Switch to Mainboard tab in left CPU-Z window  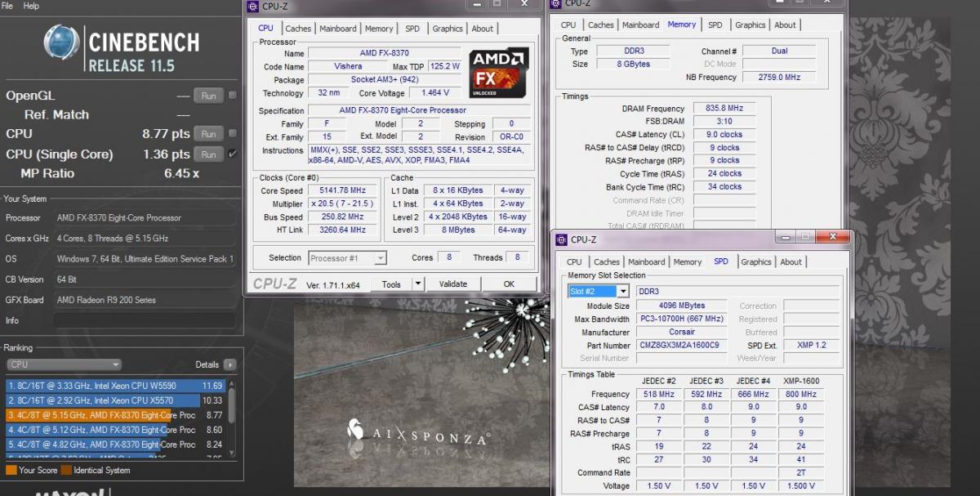tap(338, 29)
